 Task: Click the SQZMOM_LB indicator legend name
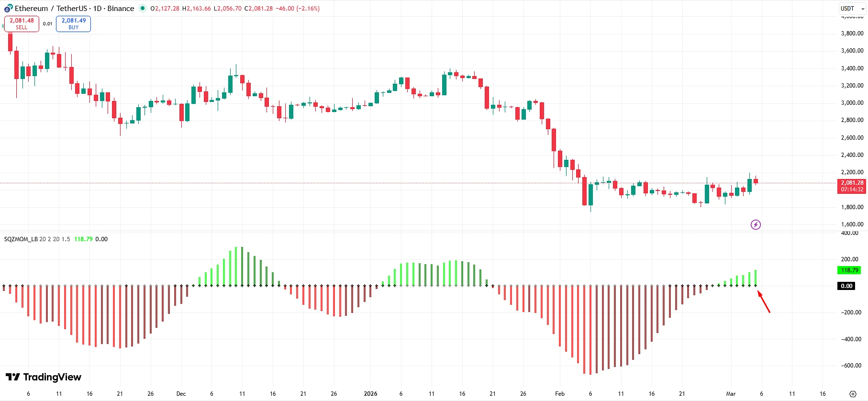point(21,239)
